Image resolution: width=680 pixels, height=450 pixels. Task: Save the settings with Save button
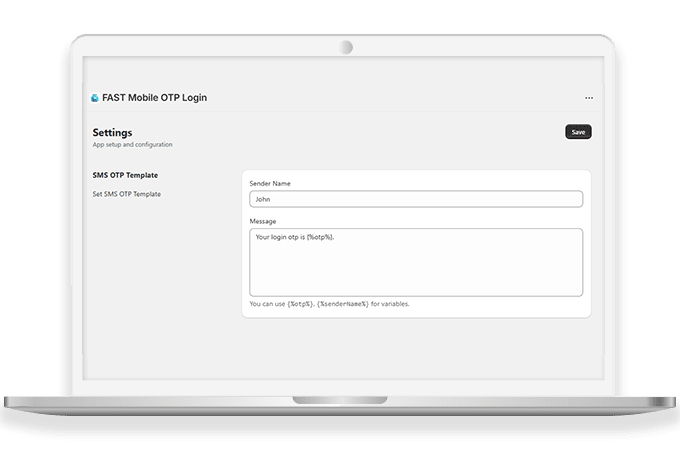pyautogui.click(x=578, y=132)
